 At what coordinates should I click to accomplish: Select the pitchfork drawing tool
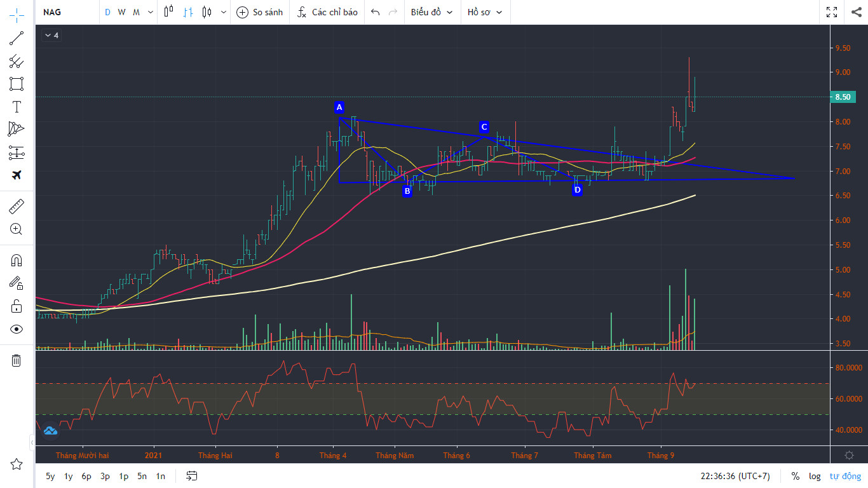17,61
